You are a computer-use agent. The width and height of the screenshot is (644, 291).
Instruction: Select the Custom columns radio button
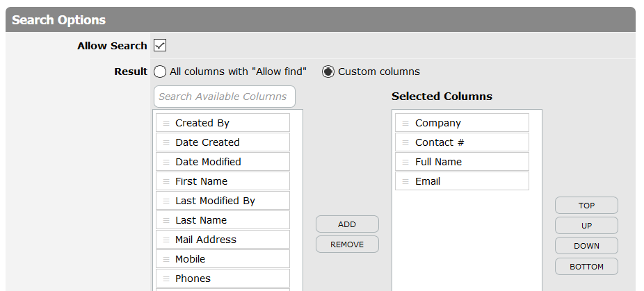(328, 72)
